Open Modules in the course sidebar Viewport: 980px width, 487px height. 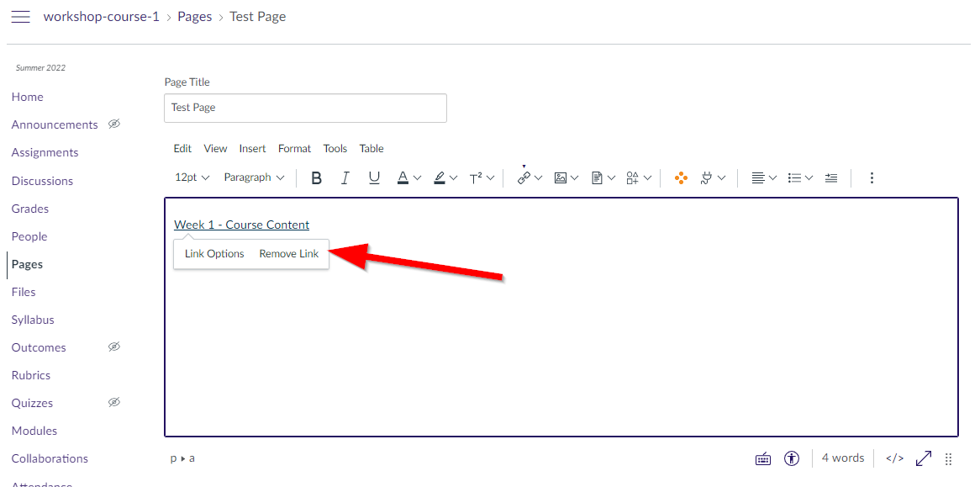(x=34, y=431)
